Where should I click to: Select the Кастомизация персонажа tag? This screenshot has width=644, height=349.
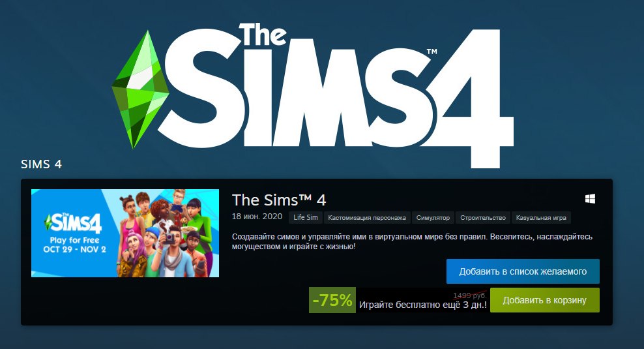(367, 217)
